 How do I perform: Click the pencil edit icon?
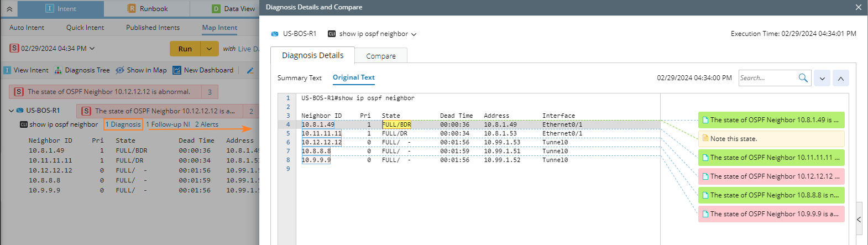coord(250,70)
